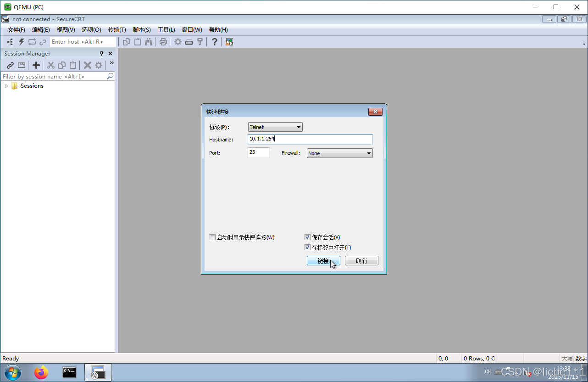
Task: Toggle 启动时显示快速连接(W) checkbox
Action: (212, 237)
